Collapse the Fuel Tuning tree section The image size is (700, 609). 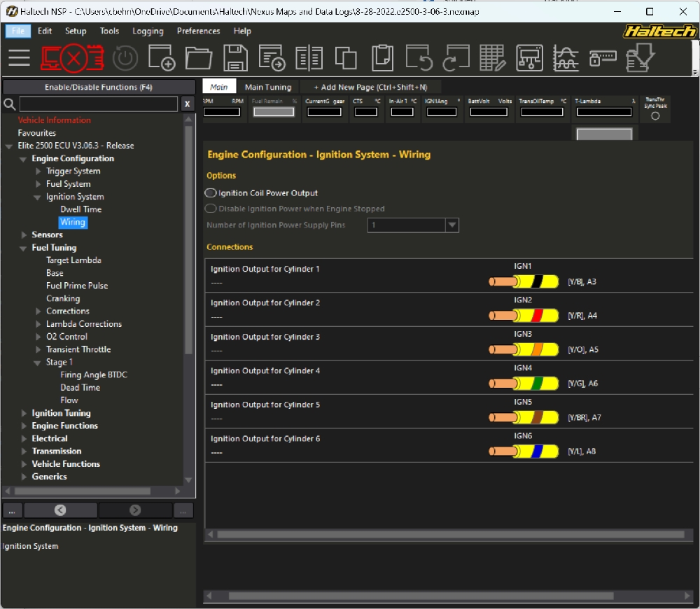click(24, 248)
